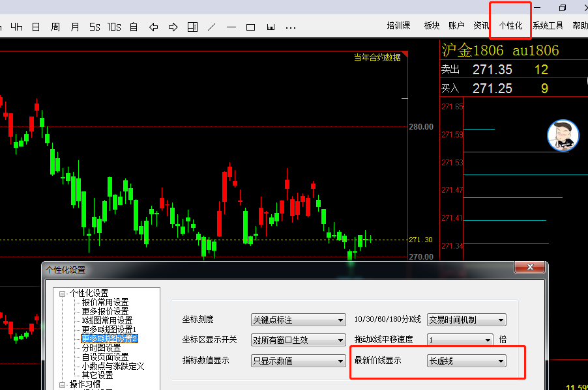The height and width of the screenshot is (390, 588).
Task: Select the diagonal line drawing tool
Action: pos(211,27)
